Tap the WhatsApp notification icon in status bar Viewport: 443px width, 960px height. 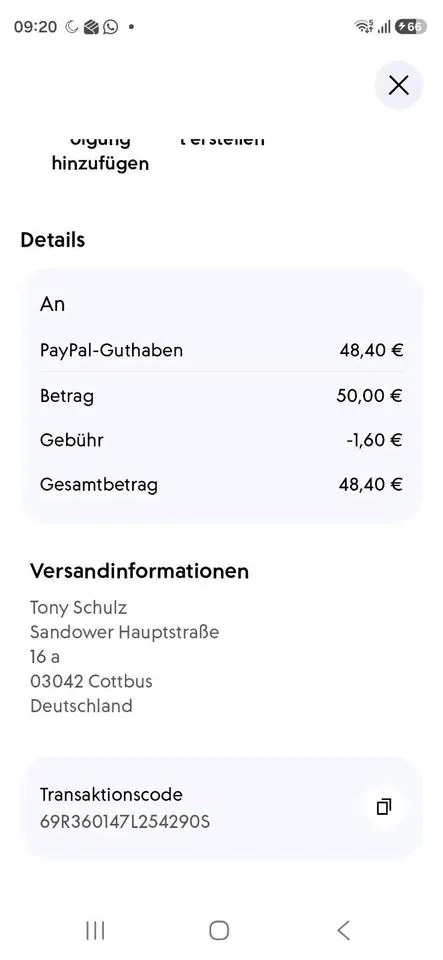tap(111, 27)
